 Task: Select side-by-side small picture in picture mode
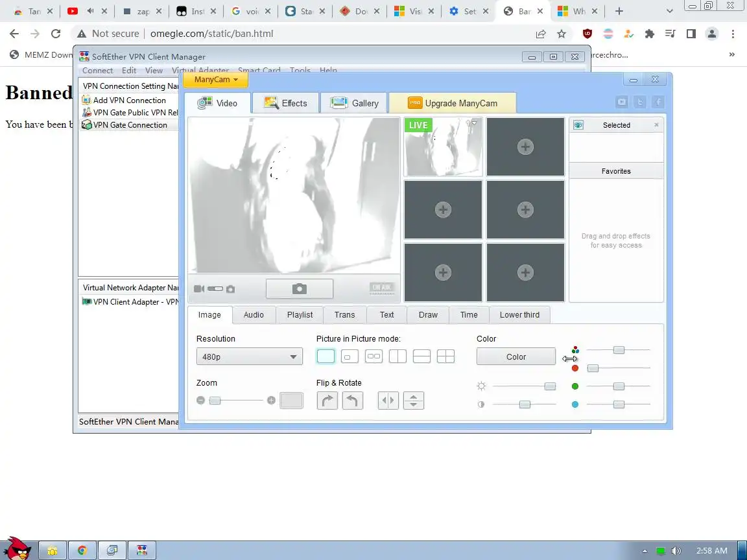pos(374,356)
